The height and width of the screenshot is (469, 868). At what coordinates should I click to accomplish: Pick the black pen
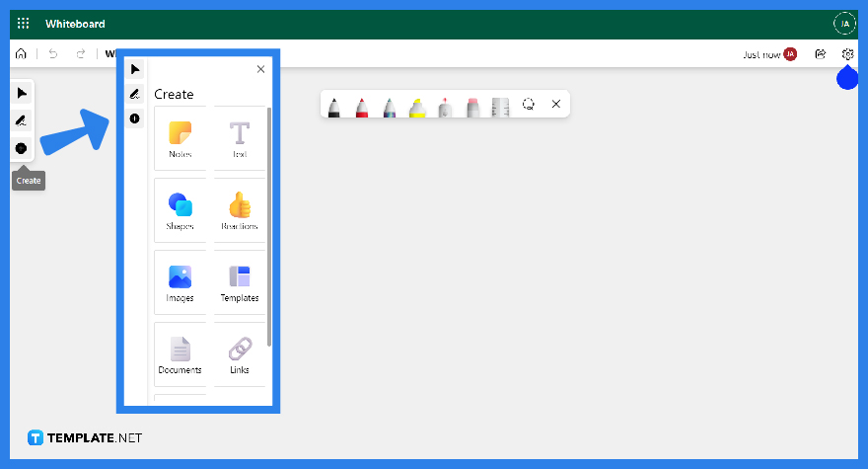point(333,107)
